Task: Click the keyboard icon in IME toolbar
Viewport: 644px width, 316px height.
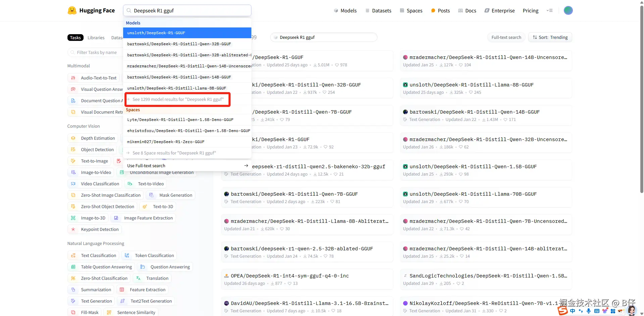Action: pos(597,311)
